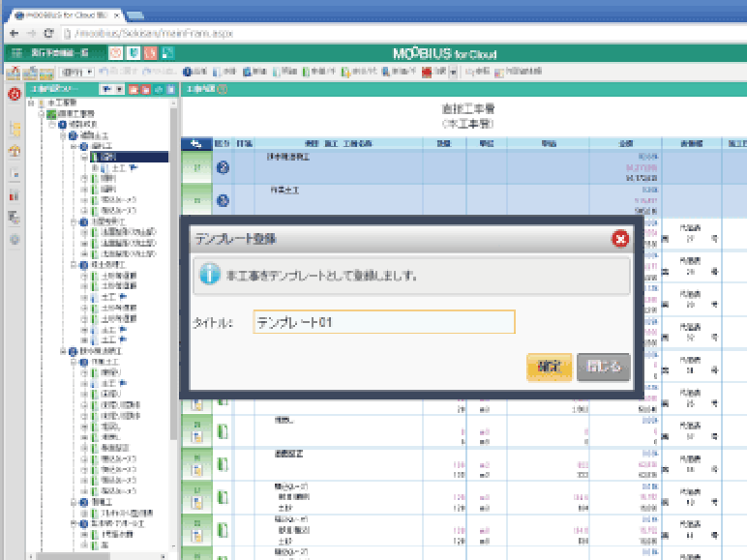Screen dimensions: 747x560
Task: Click the red circle icon on the white tile in the header
Action: pyautogui.click(x=116, y=53)
